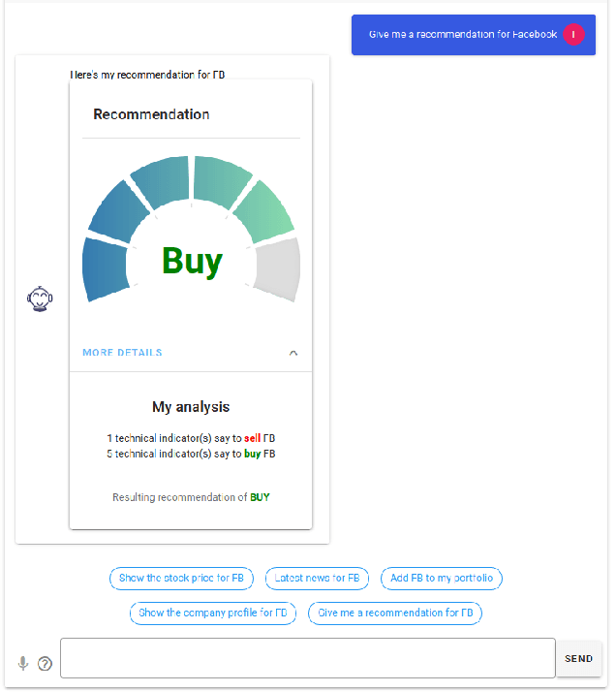Click the chatbot robot avatar icon
Viewport: 616px width, 692px height.
coord(38,299)
